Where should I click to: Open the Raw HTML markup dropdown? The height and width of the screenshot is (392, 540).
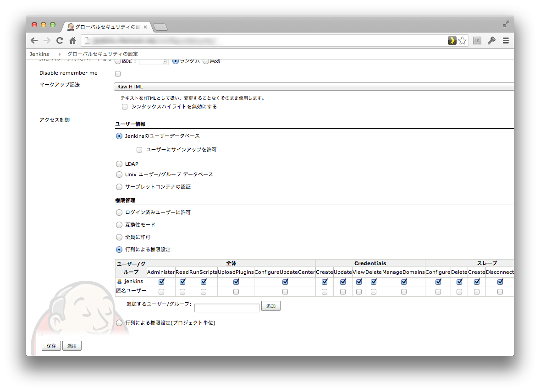[314, 87]
